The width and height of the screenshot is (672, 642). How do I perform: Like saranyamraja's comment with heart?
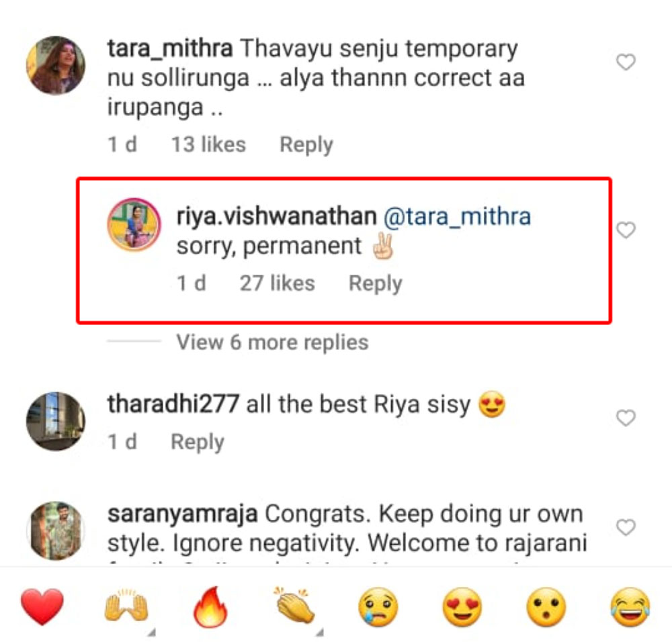626,528
